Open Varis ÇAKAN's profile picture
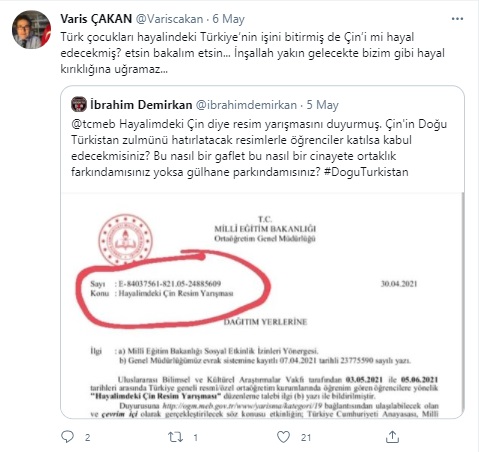The image size is (479, 452). (31, 30)
